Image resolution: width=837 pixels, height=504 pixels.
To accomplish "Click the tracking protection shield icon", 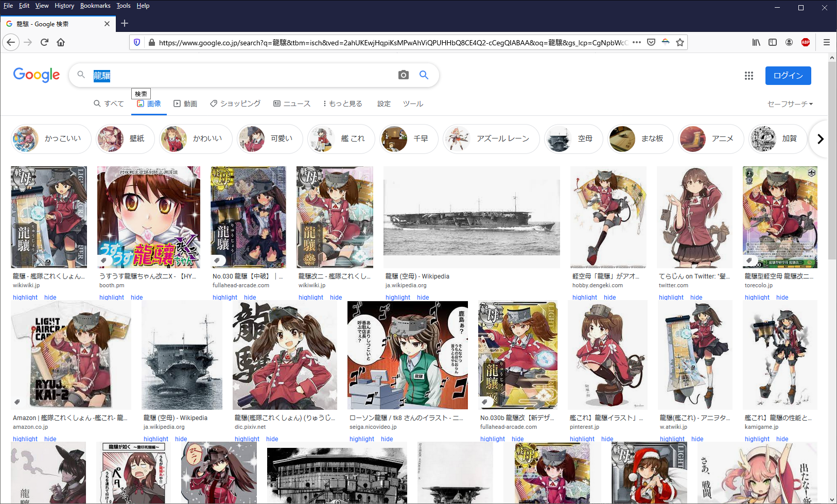I will click(x=137, y=42).
